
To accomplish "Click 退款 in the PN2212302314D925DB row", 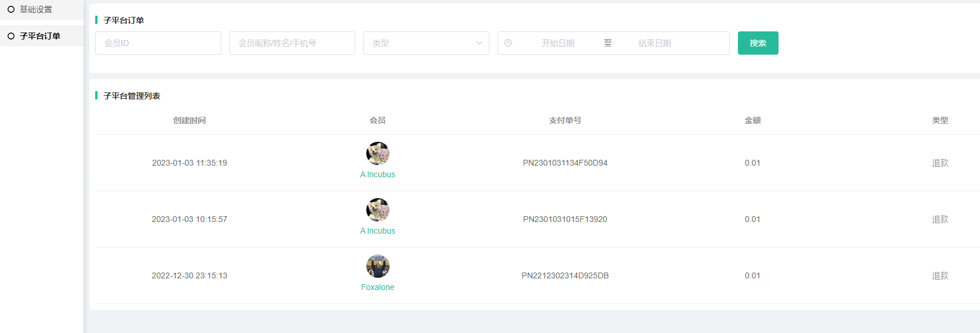I will [940, 275].
